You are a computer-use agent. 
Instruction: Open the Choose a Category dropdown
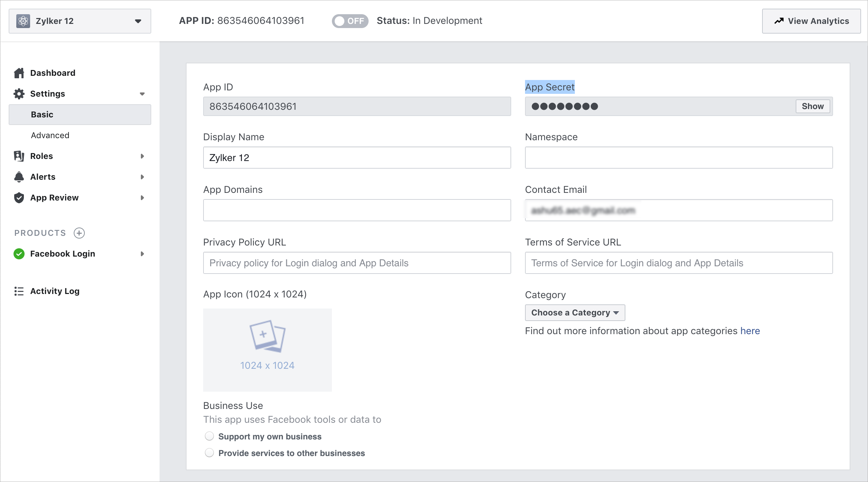pyautogui.click(x=575, y=313)
